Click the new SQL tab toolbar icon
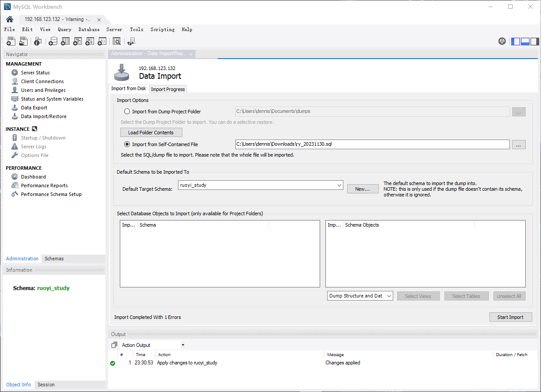 tap(11, 41)
